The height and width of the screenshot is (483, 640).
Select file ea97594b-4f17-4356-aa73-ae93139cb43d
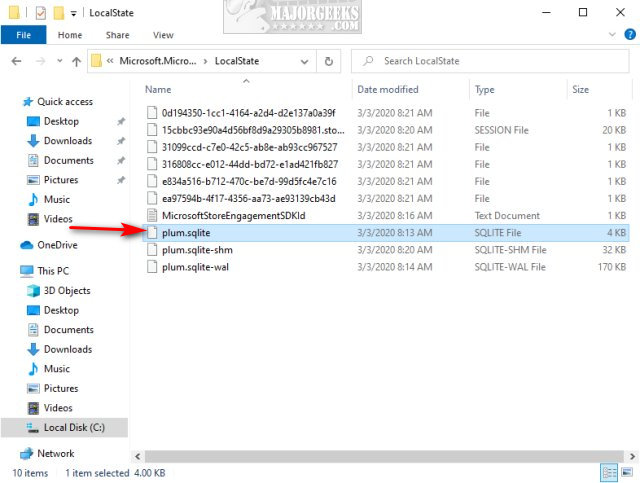pyautogui.click(x=386, y=199)
